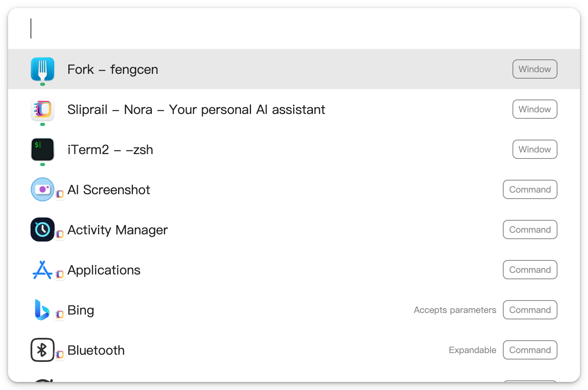588x390 pixels.
Task: Click the Window badge for iTerm2
Action: [535, 149]
